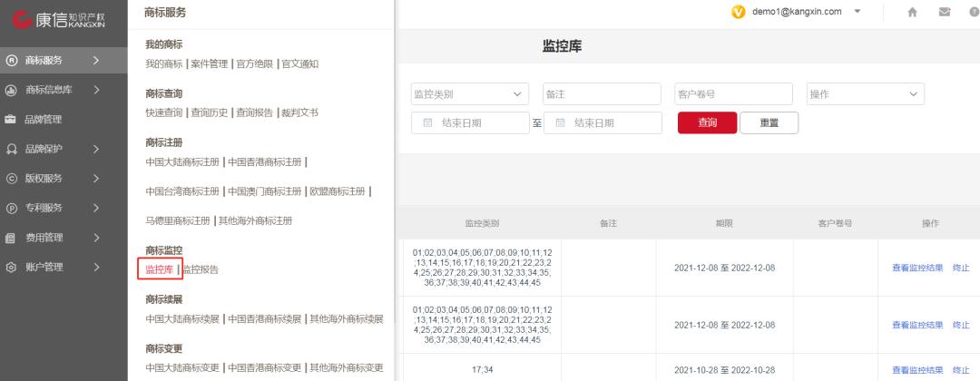Viewport: 980px width, 381px height.
Task: Click the Kangxin logo
Action: tap(59, 19)
